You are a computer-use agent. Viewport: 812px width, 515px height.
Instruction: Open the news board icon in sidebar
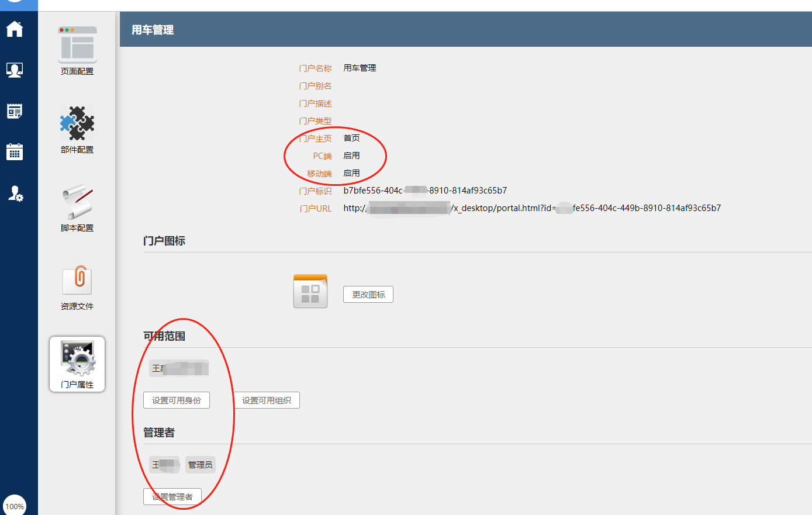pyautogui.click(x=15, y=111)
